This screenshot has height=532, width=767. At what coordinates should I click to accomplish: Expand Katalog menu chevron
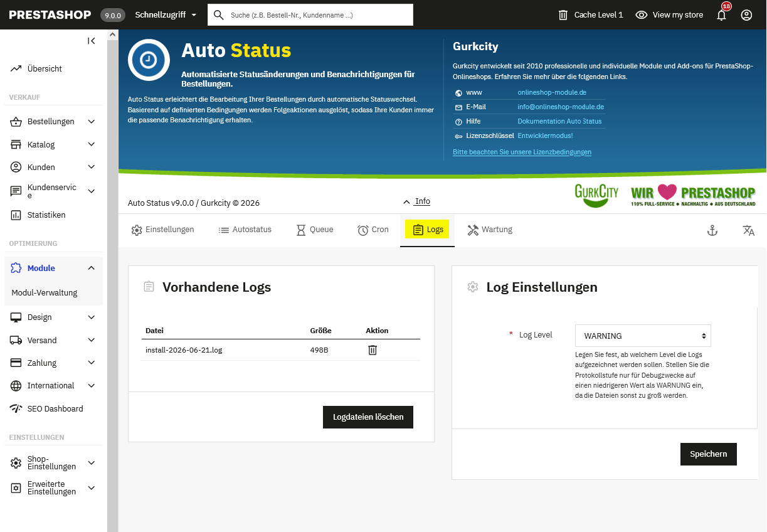point(92,144)
